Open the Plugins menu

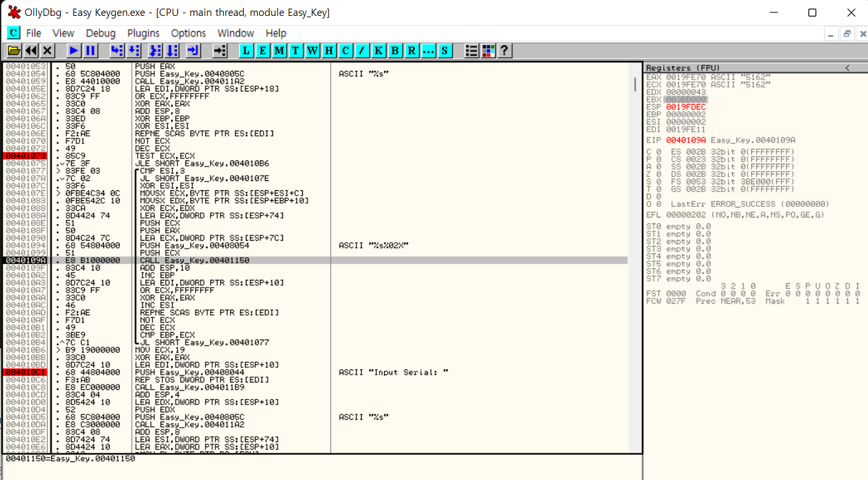pos(143,33)
